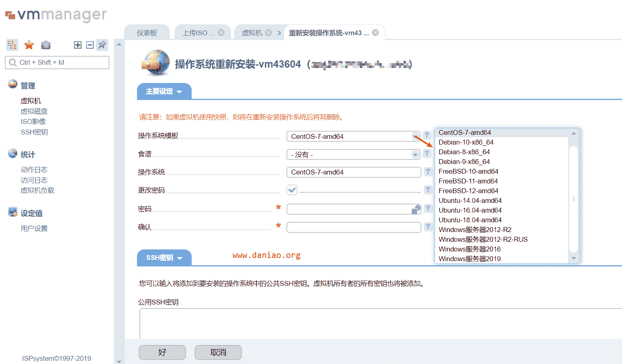
Task: Open ISO影像 in the sidebar menu
Action: click(x=33, y=121)
